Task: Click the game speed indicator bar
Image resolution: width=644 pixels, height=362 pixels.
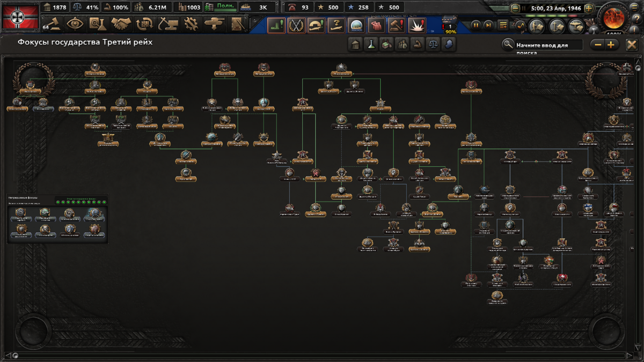Action: tap(551, 16)
